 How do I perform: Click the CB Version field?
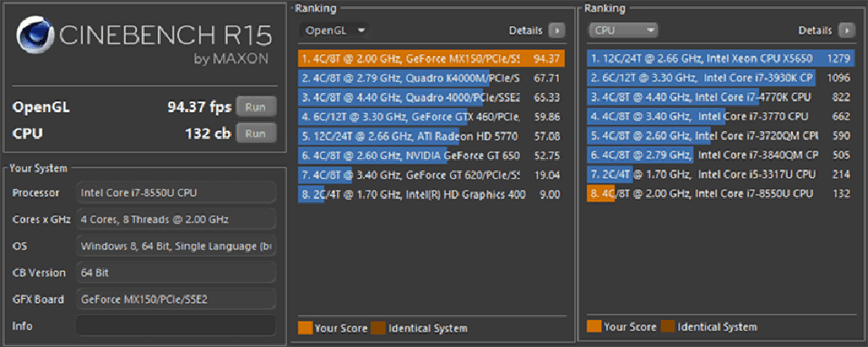tap(176, 272)
